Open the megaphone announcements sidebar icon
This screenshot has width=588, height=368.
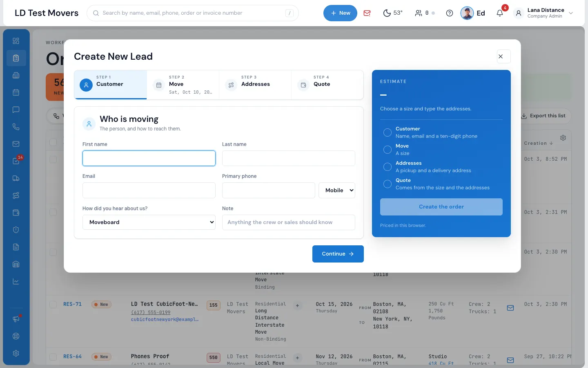click(16, 319)
